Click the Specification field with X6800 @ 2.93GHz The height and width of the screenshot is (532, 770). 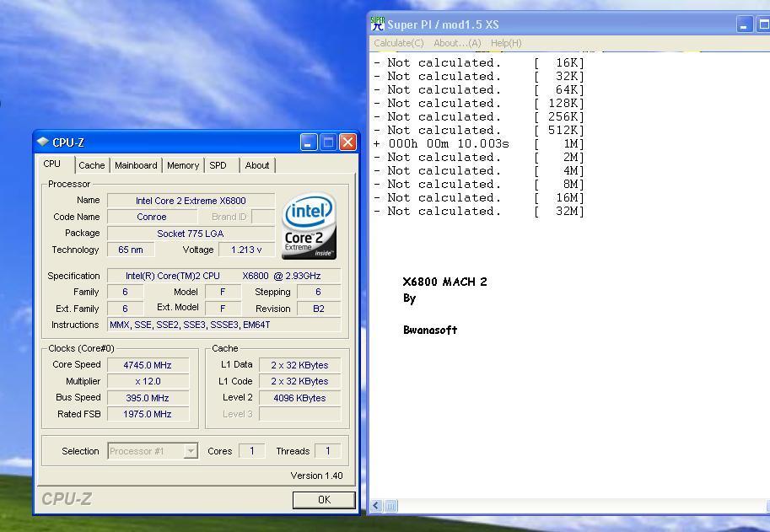(224, 276)
